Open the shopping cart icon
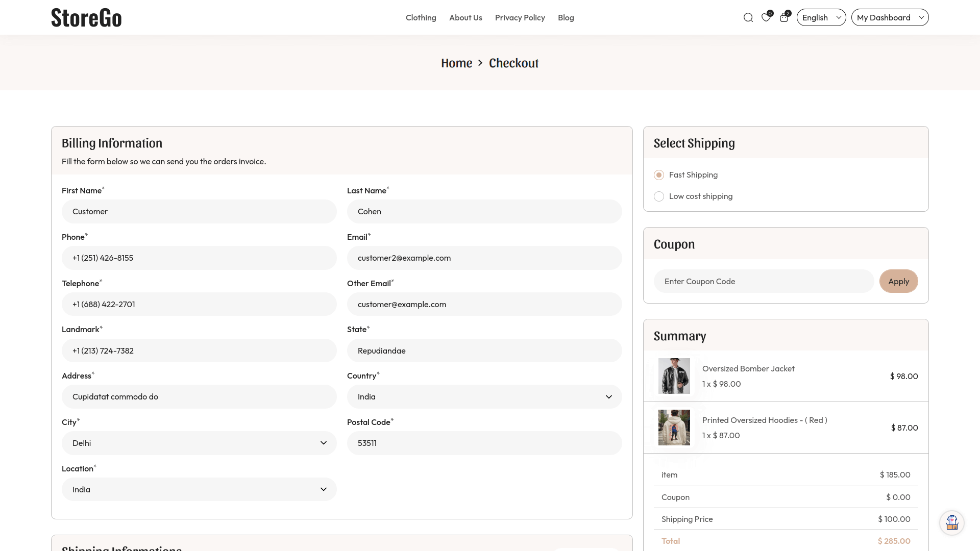This screenshot has height=551, width=980. tap(784, 18)
